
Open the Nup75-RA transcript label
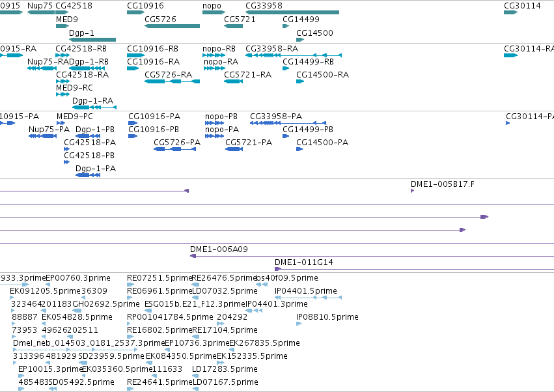[48, 61]
